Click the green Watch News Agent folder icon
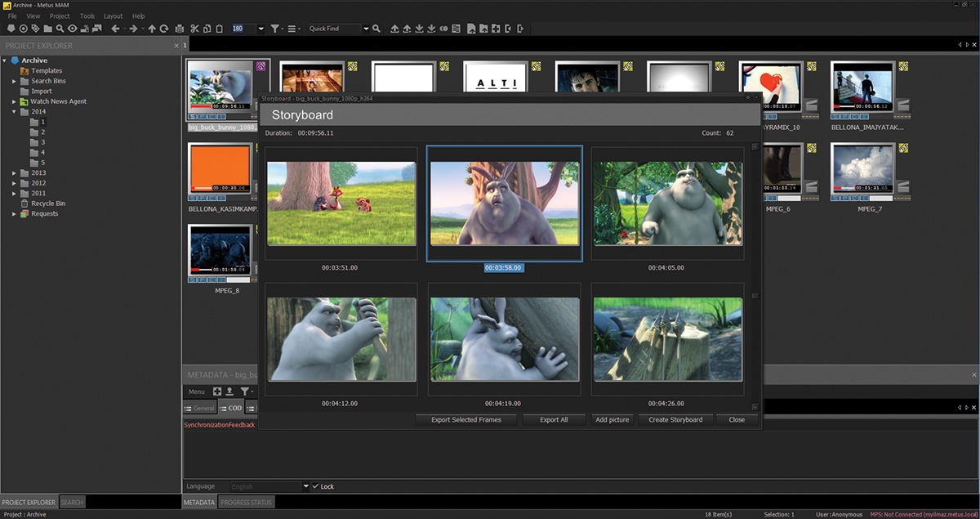 [x=24, y=101]
